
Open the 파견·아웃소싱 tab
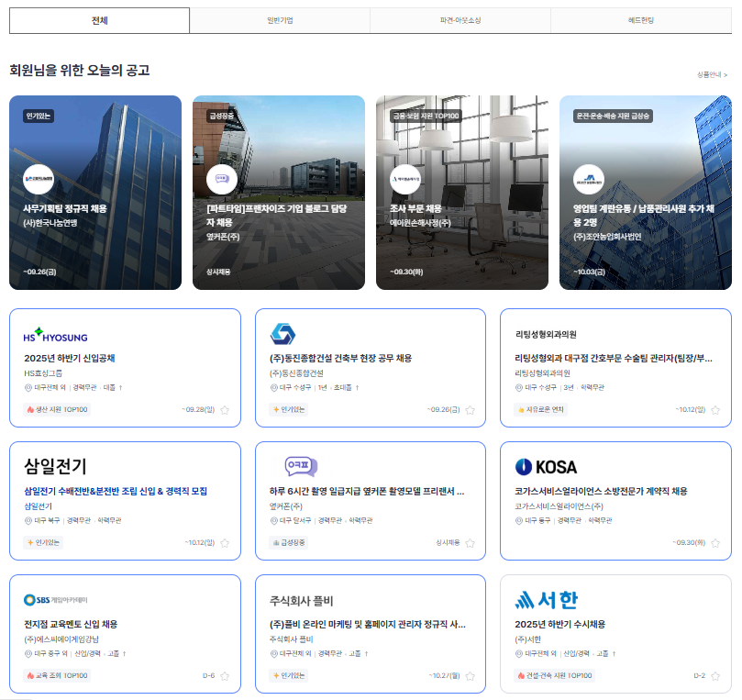tap(460, 20)
